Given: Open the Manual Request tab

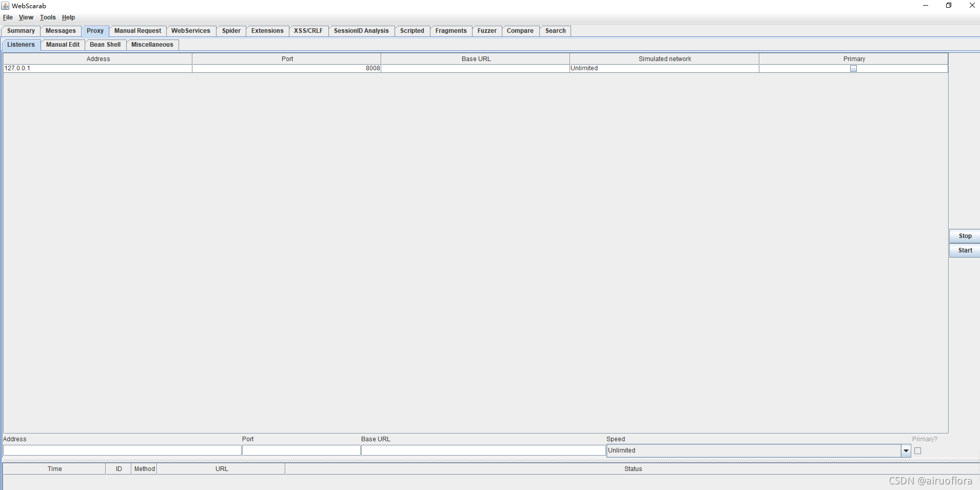Looking at the screenshot, I should click(x=138, y=31).
